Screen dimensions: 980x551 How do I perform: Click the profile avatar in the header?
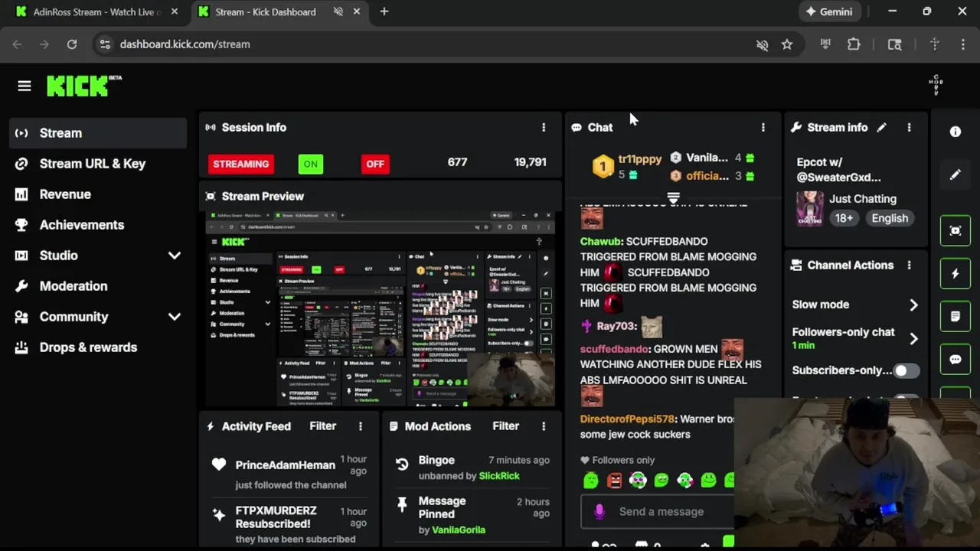pos(936,84)
